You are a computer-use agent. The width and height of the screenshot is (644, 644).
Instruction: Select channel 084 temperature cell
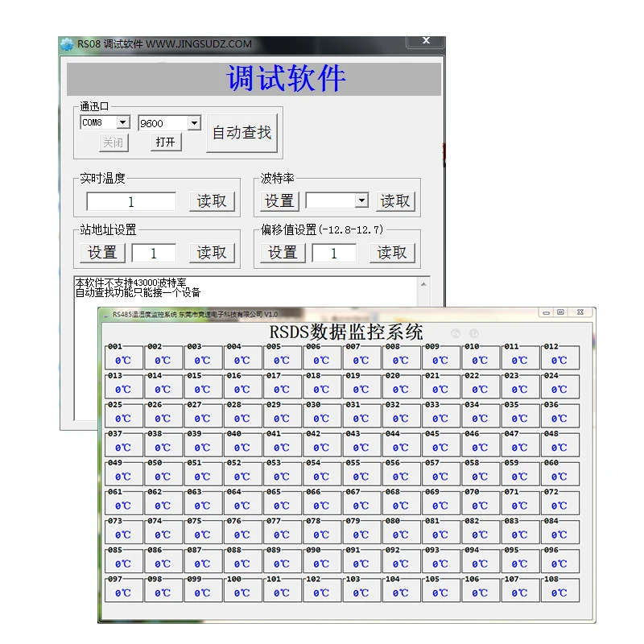pos(559,533)
